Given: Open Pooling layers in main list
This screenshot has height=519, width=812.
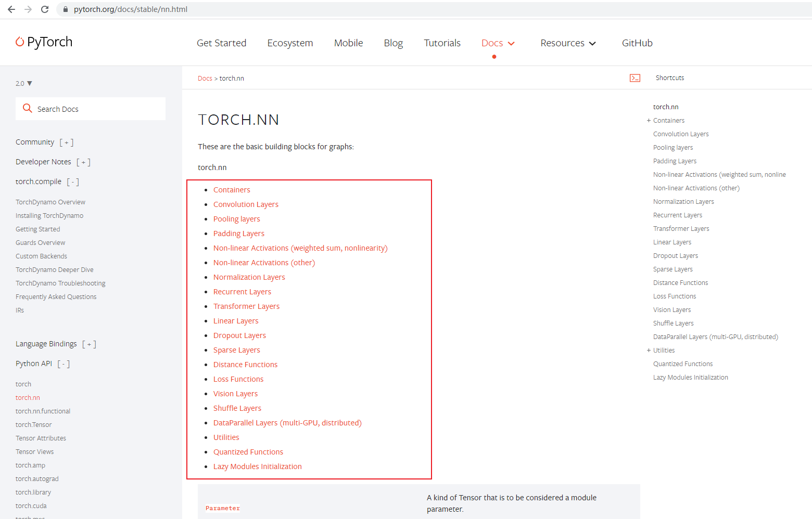Looking at the screenshot, I should pyautogui.click(x=237, y=219).
